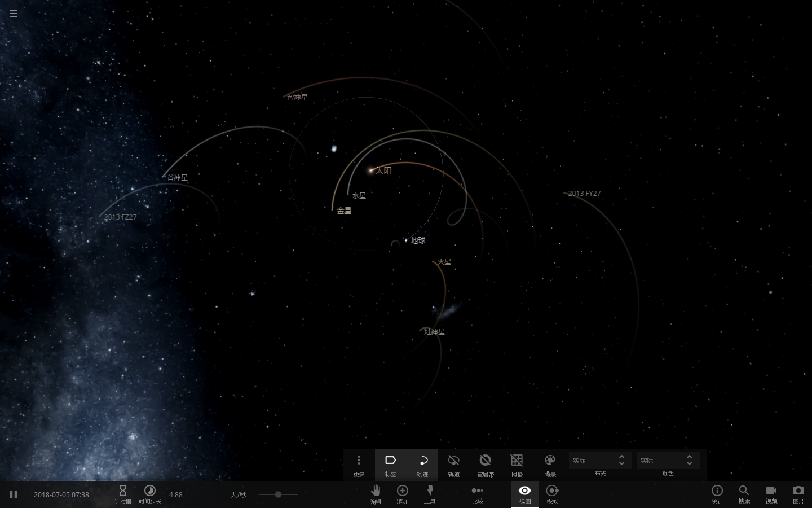
Task: Click the time step value 4.88
Action: [x=176, y=494]
